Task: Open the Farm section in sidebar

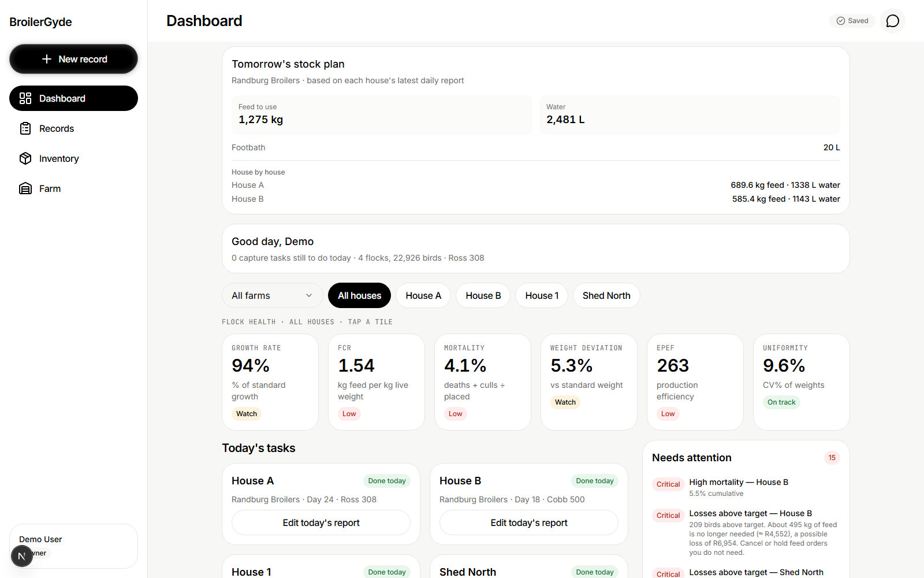Action: pos(73,188)
